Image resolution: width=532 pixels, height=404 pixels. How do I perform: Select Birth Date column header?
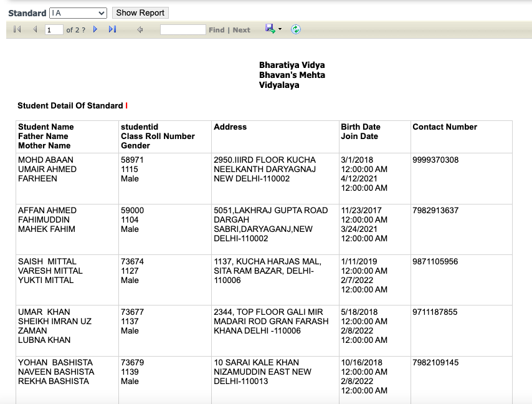360,127
